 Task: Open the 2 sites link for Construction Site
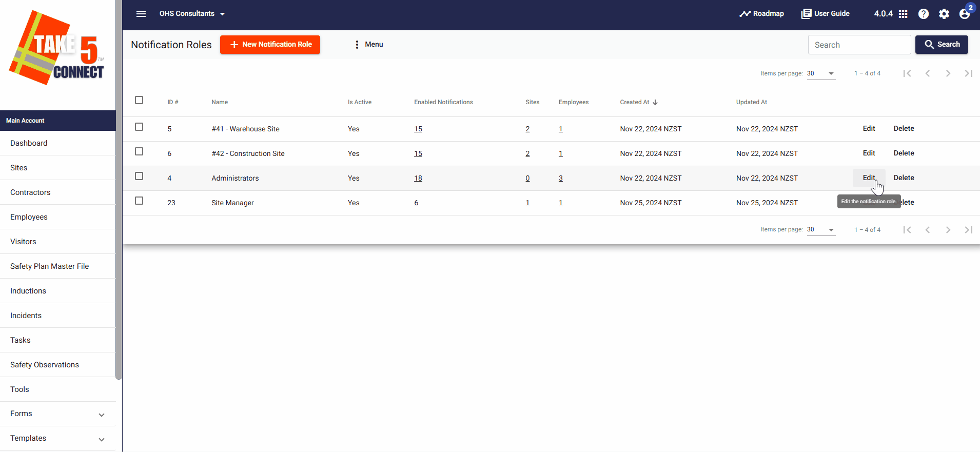tap(527, 154)
